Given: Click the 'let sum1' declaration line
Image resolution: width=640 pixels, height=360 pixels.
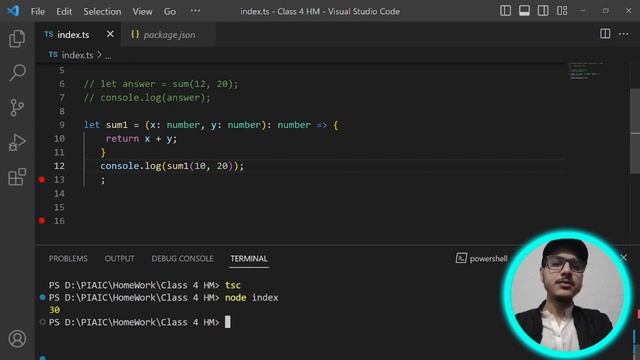Looking at the screenshot, I should 211,125.
